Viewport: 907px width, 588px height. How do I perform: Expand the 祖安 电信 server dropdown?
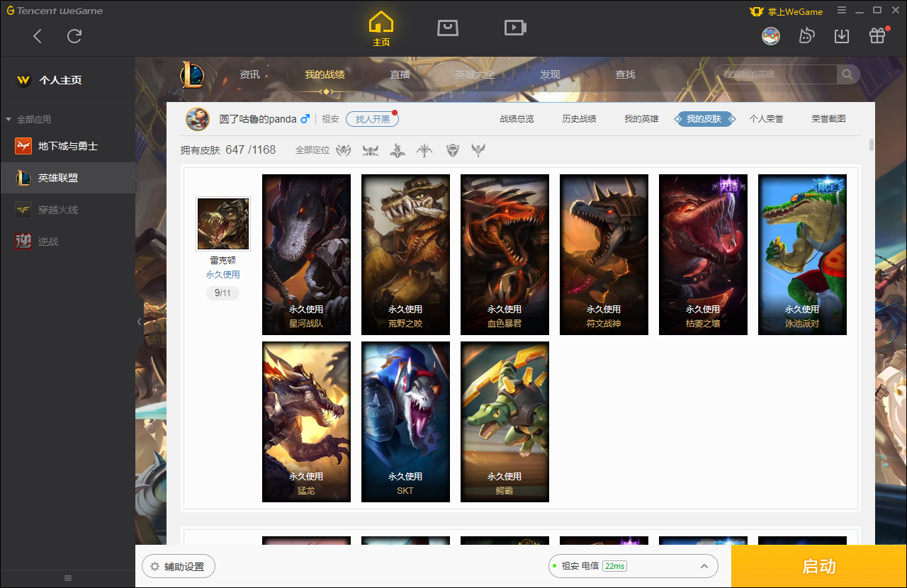click(x=633, y=566)
